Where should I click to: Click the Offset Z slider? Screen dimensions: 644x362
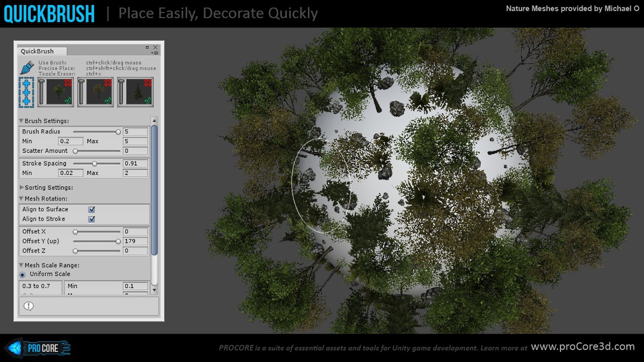[x=97, y=251]
